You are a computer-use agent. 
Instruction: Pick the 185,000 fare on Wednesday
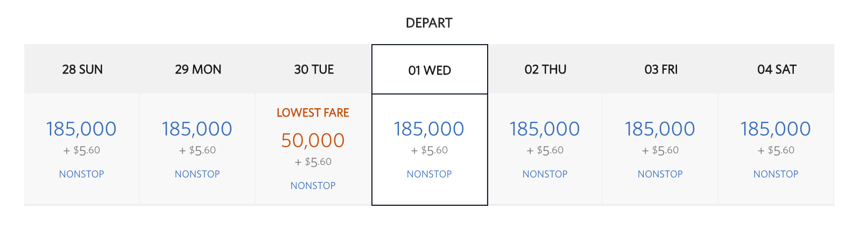tap(429, 129)
